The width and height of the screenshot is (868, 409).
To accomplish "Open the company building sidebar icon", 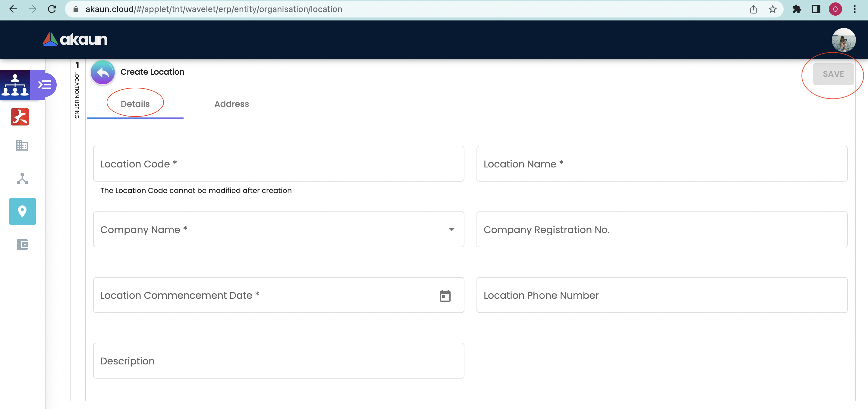I will 22,145.
